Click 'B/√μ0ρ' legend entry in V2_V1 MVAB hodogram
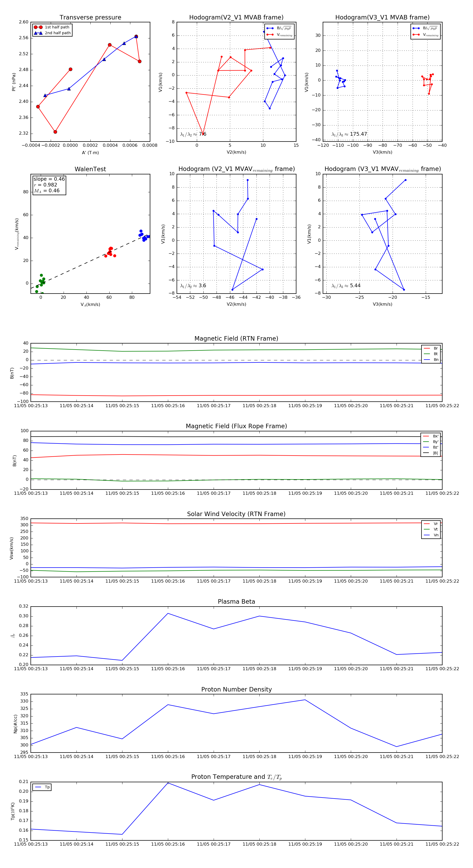 279,28
